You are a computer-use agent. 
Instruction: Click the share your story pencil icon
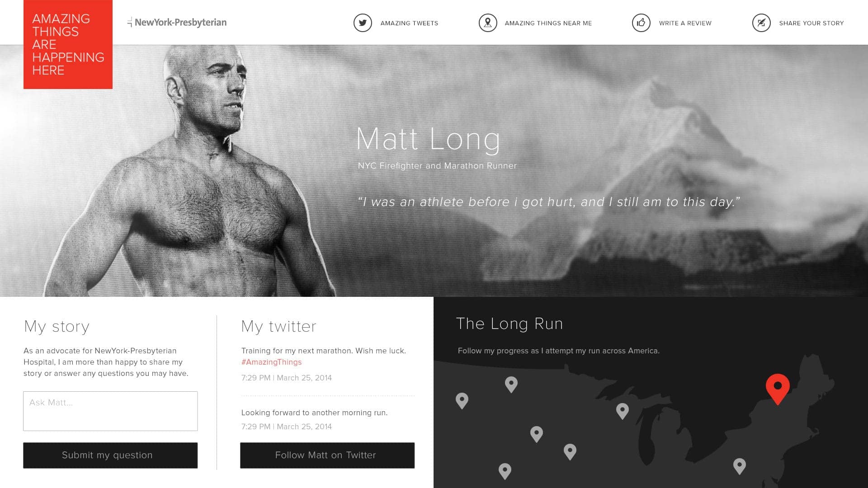click(761, 23)
